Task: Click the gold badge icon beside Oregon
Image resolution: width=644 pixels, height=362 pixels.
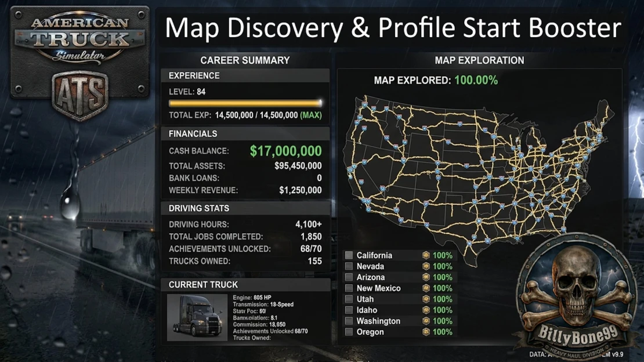Action: (426, 332)
